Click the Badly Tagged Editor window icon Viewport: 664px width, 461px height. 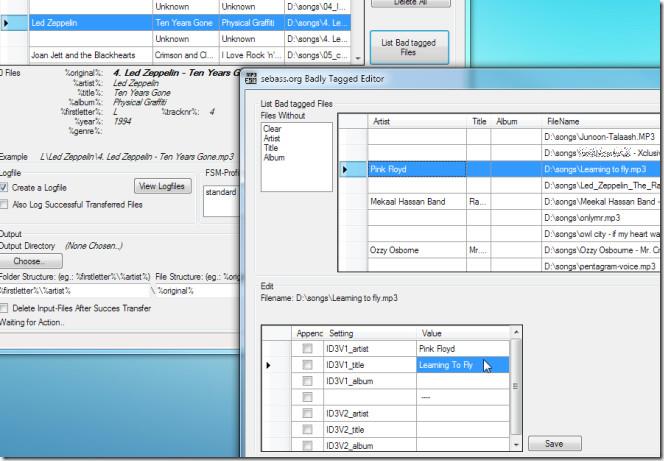(x=252, y=78)
